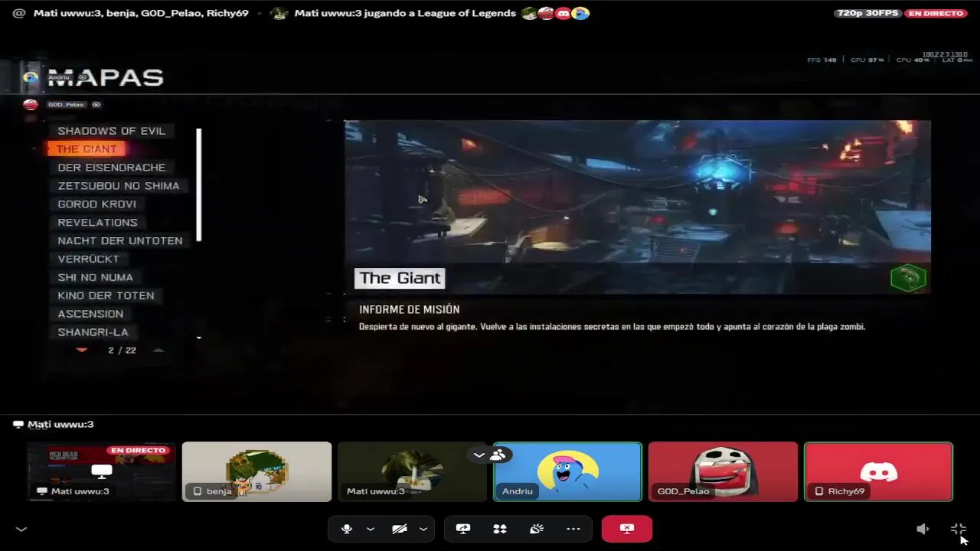Viewport: 980px width, 551px height.
Task: Click the map list vertical scrollbar
Action: (x=199, y=185)
